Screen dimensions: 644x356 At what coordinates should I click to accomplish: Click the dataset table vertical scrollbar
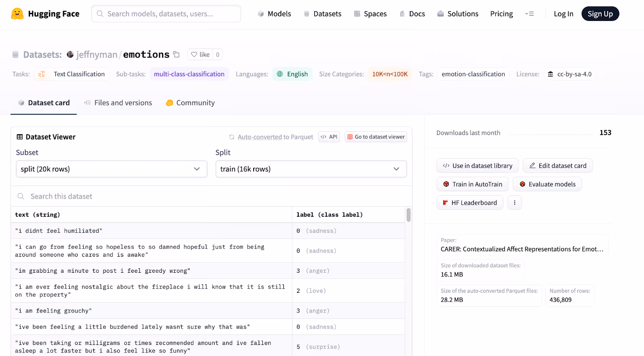pos(409,215)
